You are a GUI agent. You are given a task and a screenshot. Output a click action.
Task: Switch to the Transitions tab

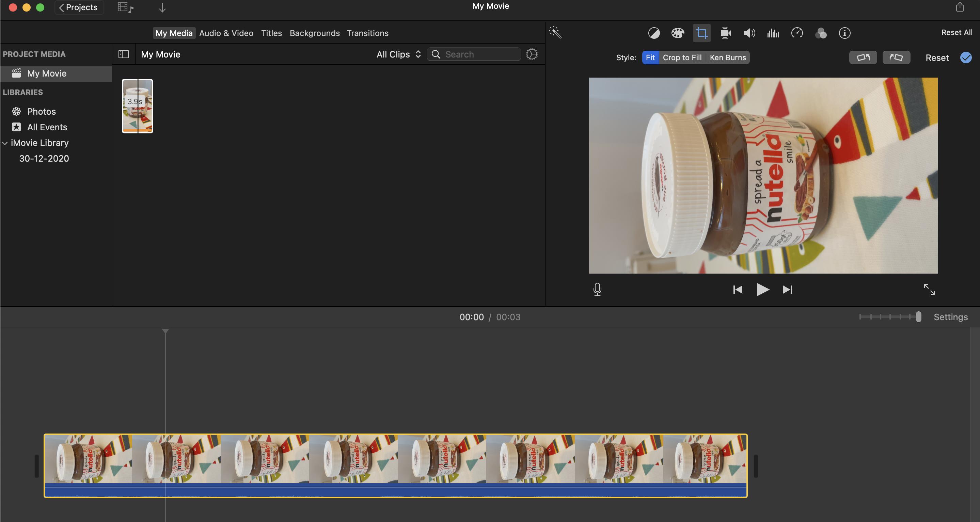click(x=367, y=33)
